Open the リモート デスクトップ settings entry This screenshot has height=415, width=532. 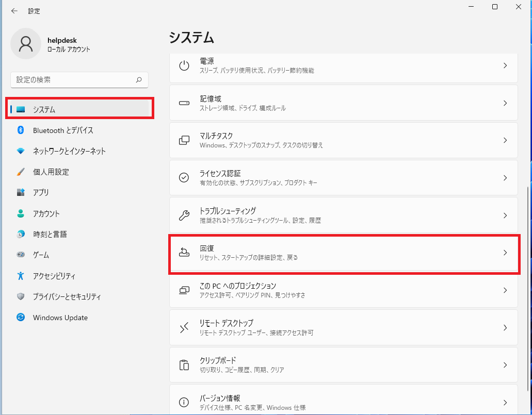coord(344,327)
